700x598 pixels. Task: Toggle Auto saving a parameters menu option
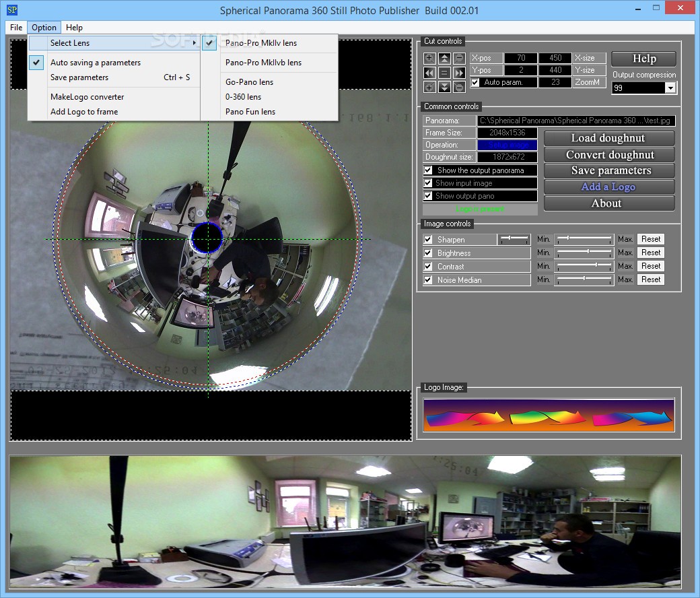click(x=114, y=63)
